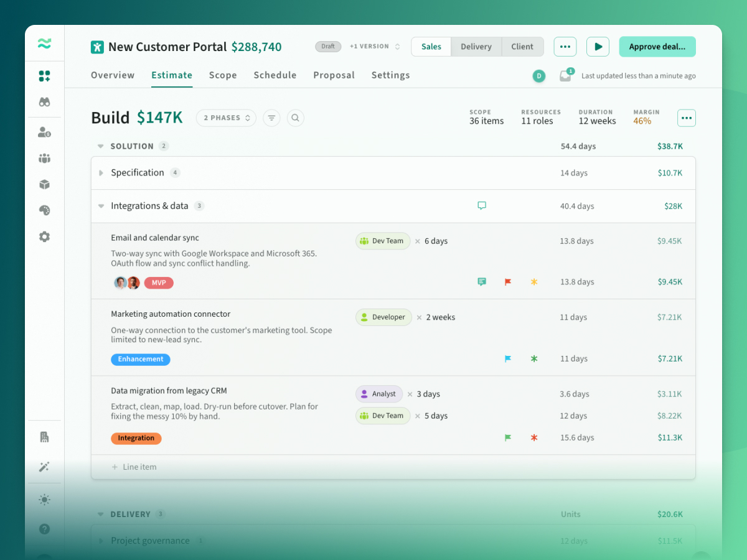Click the green asterisk on Marketing automation connector
747x560 pixels.
tap(533, 358)
